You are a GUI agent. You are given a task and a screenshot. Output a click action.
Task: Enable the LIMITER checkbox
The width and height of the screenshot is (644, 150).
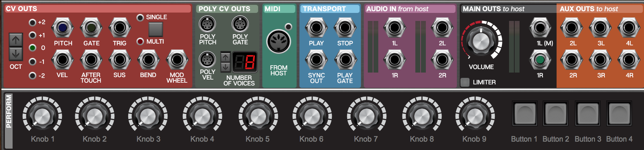click(x=465, y=82)
